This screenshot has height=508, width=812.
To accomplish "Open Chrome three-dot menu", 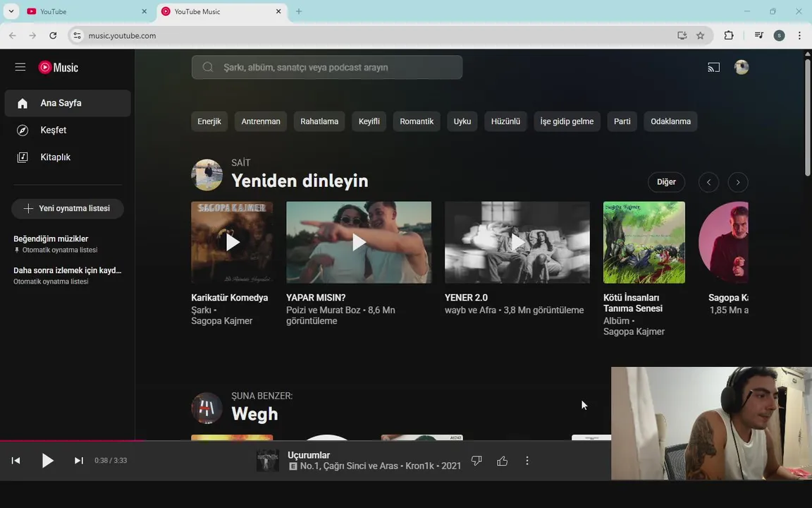I will point(799,35).
